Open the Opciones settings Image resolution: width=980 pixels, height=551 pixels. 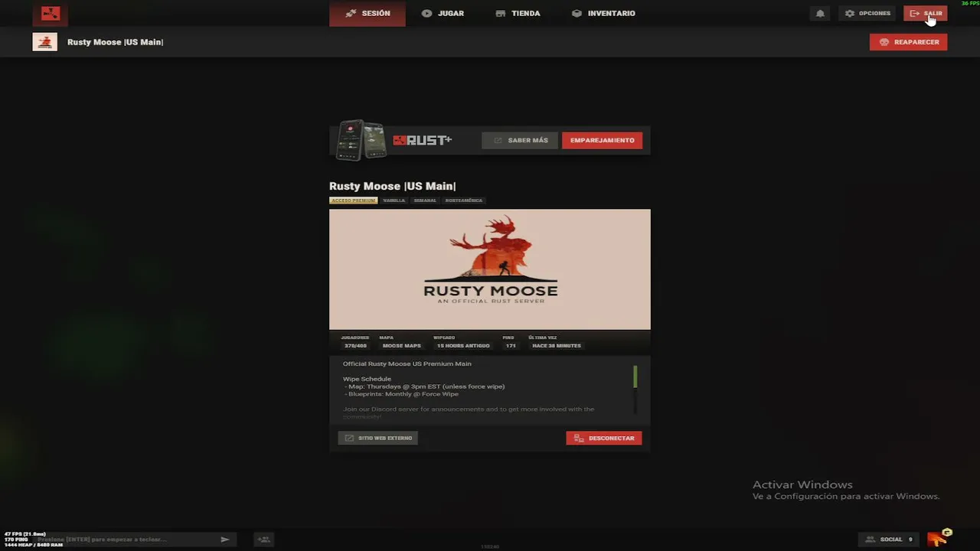point(867,13)
